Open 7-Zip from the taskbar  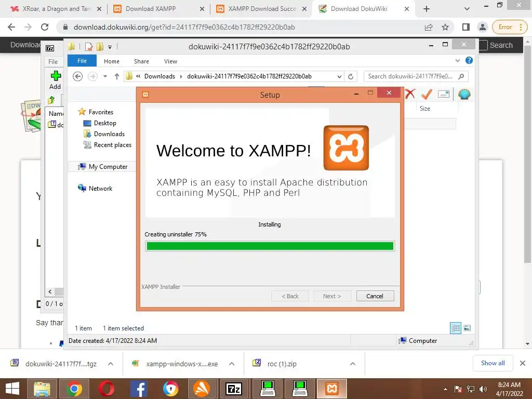point(235,389)
